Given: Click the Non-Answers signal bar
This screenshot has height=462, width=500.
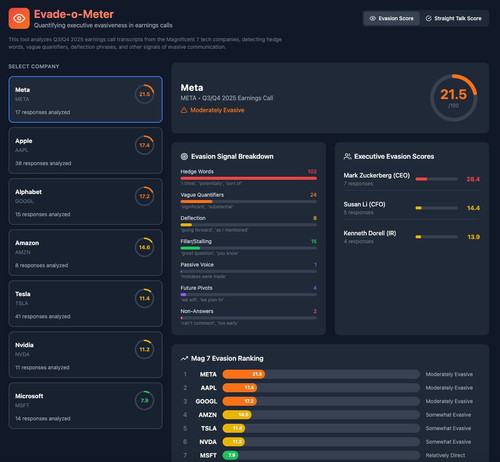Looking at the screenshot, I should [x=249, y=318].
